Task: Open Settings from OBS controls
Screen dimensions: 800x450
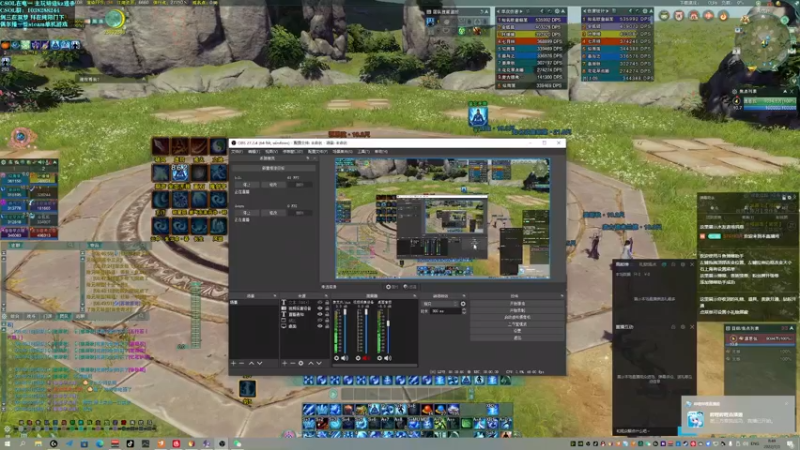Action: pos(517,331)
